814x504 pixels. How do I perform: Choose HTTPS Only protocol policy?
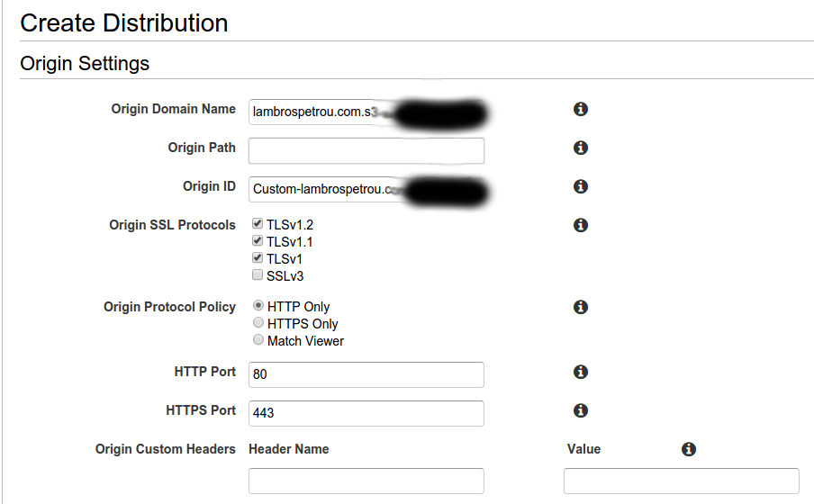(x=258, y=323)
